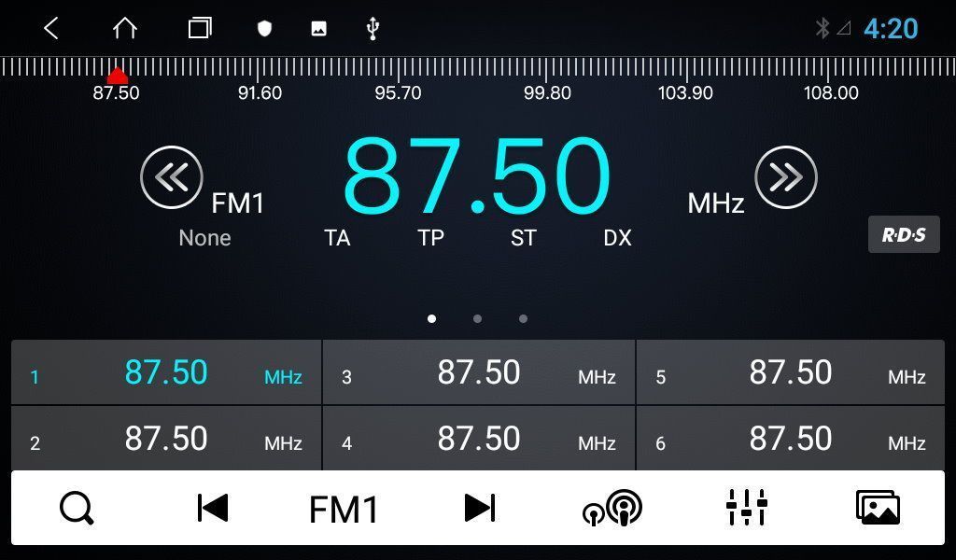956x560 pixels.
Task: Click 99.80 on the frequency scale
Action: (547, 92)
